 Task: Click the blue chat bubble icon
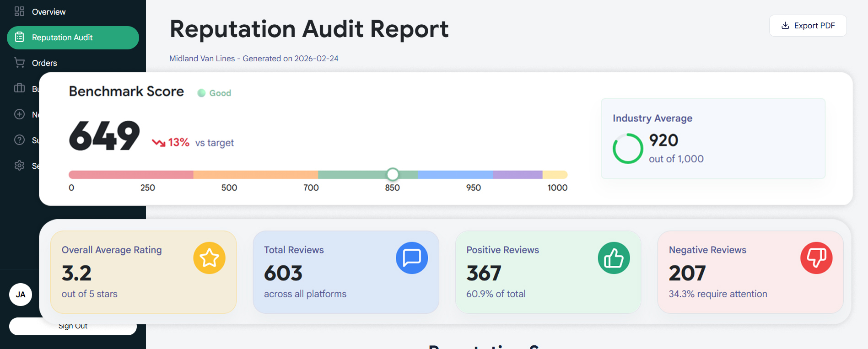pyautogui.click(x=412, y=258)
